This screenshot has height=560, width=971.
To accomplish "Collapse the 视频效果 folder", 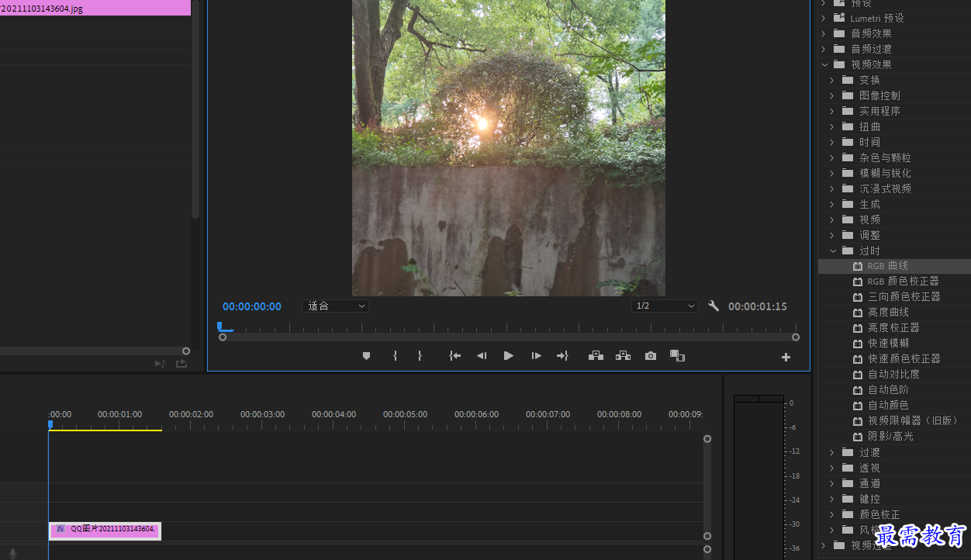I will point(824,64).
